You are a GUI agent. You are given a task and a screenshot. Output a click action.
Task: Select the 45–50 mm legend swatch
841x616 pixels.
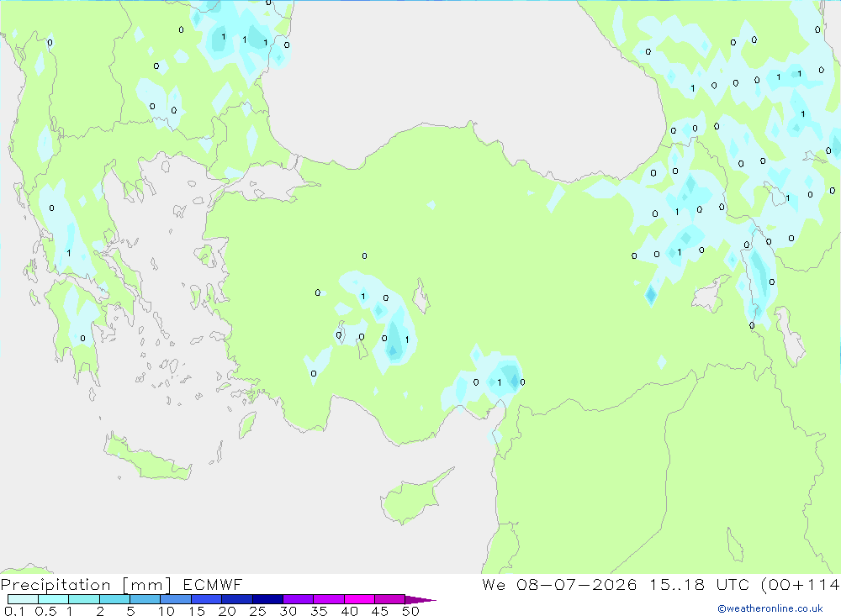coord(389,599)
